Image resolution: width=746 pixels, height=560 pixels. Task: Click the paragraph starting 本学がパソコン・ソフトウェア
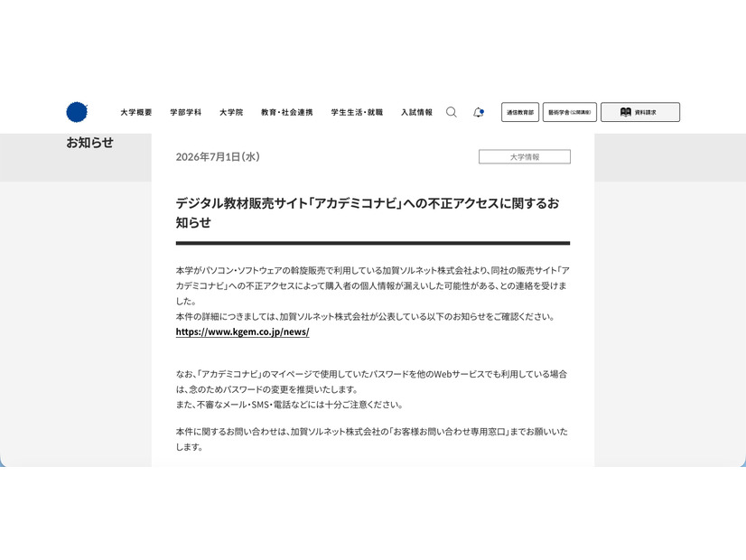[x=372, y=286]
